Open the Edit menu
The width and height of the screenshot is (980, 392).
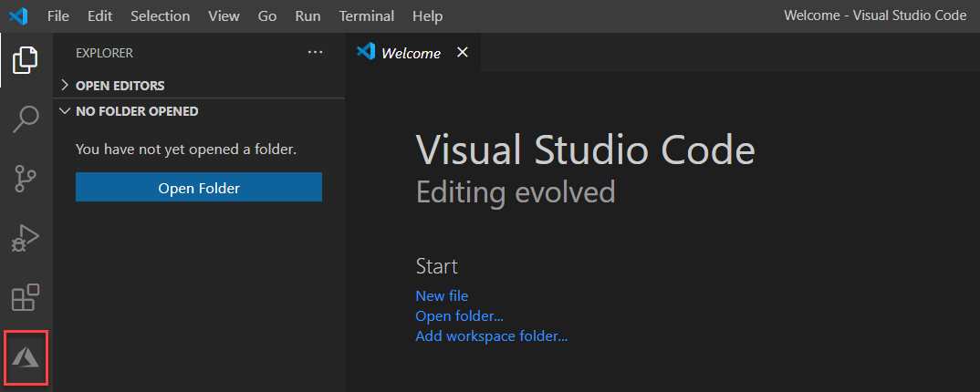coord(100,16)
